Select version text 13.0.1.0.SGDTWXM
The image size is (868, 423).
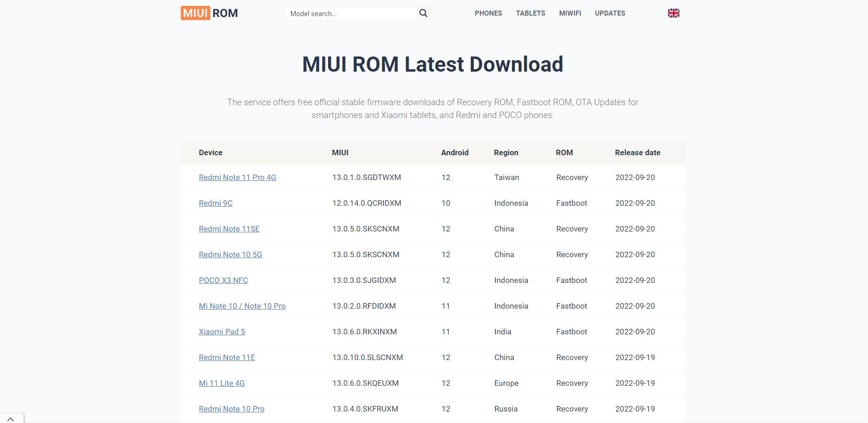[x=367, y=177]
